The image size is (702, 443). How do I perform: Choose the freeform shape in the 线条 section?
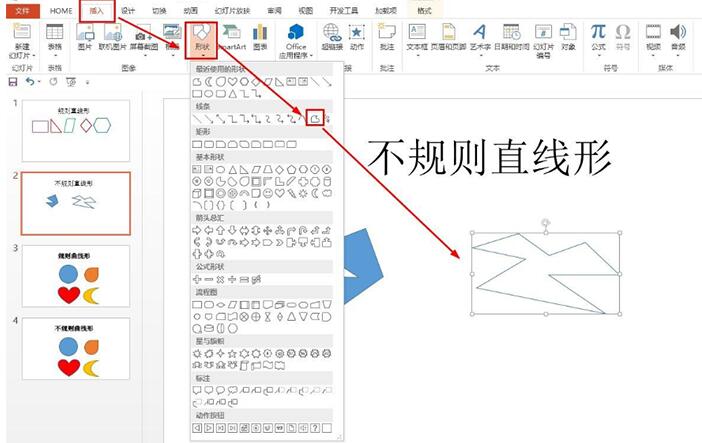[315, 118]
